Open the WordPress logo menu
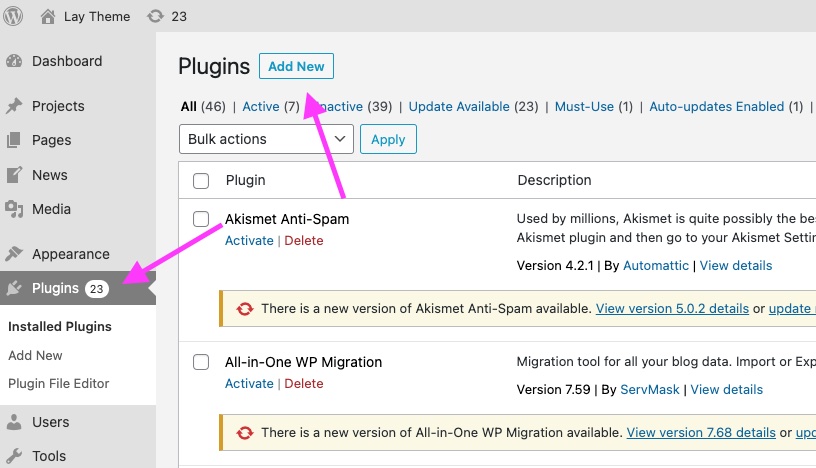Viewport: 816px width, 468px height. pos(13,16)
